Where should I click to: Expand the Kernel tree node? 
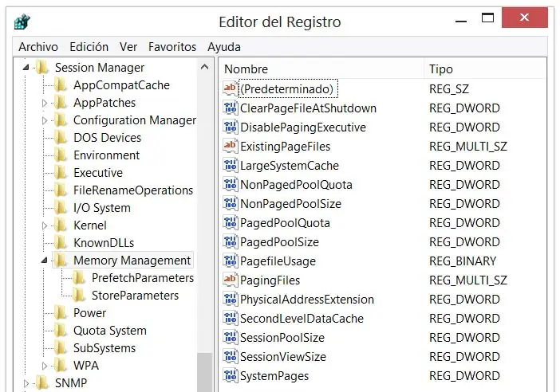(45, 225)
